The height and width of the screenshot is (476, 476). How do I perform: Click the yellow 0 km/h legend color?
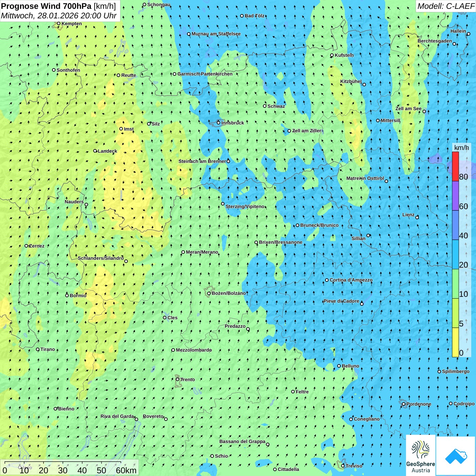pyautogui.click(x=455, y=342)
